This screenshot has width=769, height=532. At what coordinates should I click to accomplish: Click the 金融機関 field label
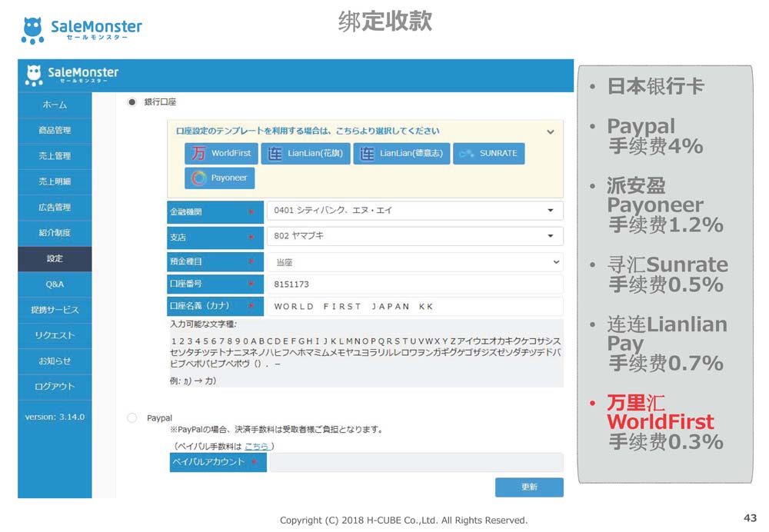(215, 212)
